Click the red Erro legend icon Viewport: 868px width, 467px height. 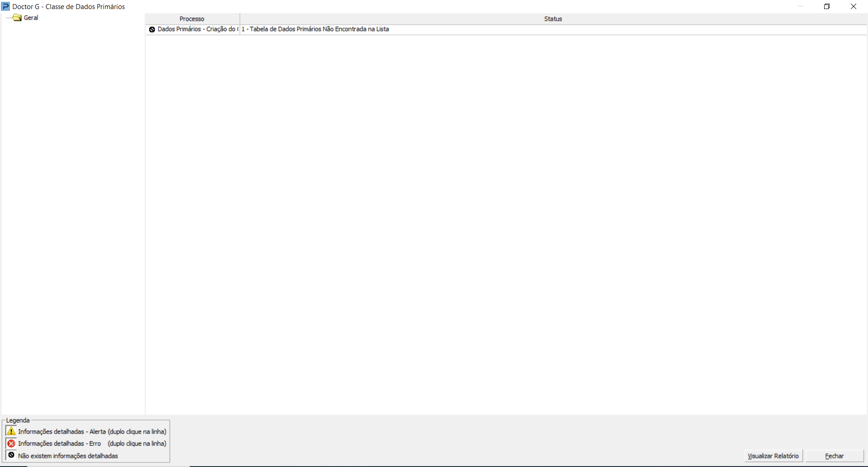11,443
